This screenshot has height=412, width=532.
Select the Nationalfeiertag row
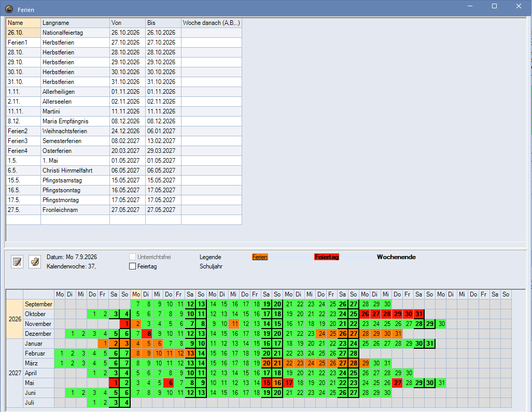(x=124, y=33)
